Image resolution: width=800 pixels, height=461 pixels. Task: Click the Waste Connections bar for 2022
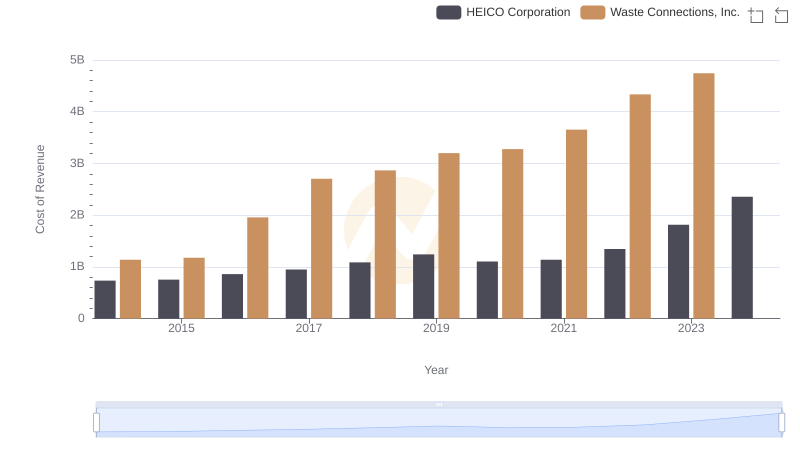(640, 207)
